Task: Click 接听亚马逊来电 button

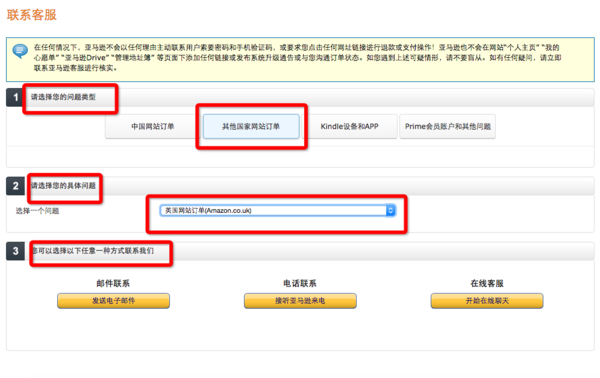Action: (300, 301)
